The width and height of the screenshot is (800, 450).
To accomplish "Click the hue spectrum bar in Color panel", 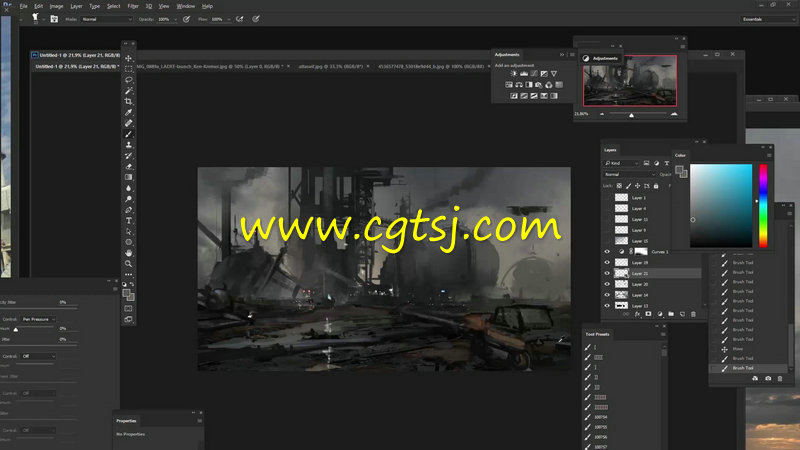I will pyautogui.click(x=763, y=206).
